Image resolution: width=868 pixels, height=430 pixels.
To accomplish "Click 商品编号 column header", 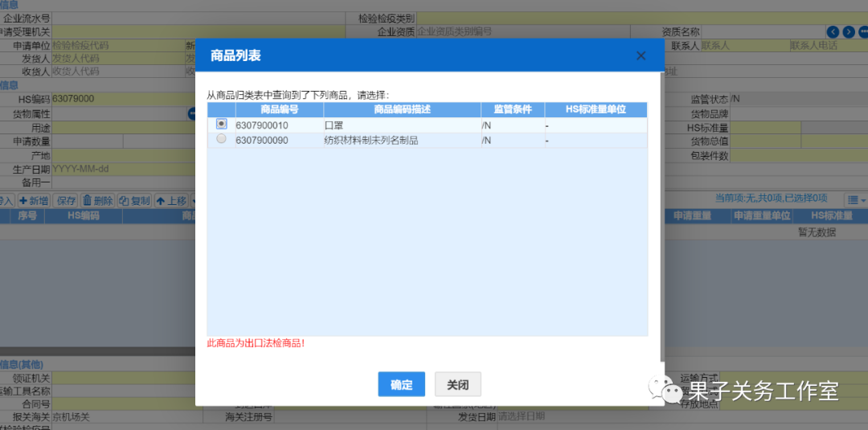I will 280,109.
